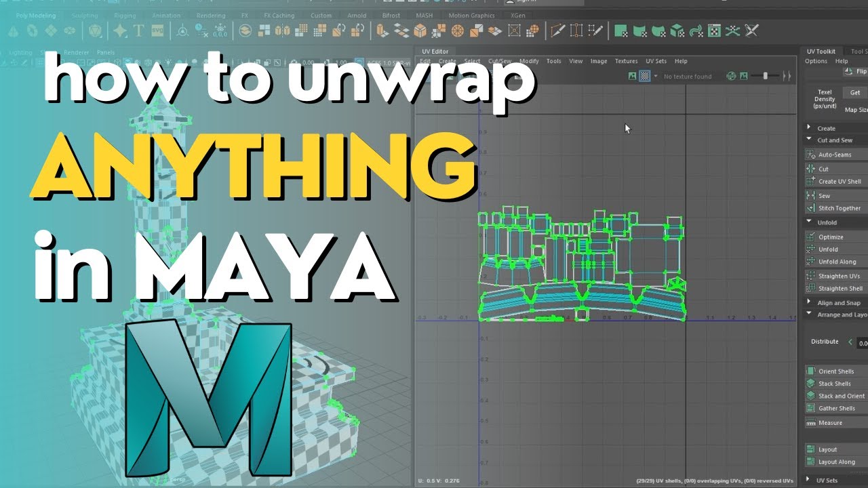This screenshot has height=488, width=868.
Task: Open the Image menu in UV Editor
Action: click(599, 61)
